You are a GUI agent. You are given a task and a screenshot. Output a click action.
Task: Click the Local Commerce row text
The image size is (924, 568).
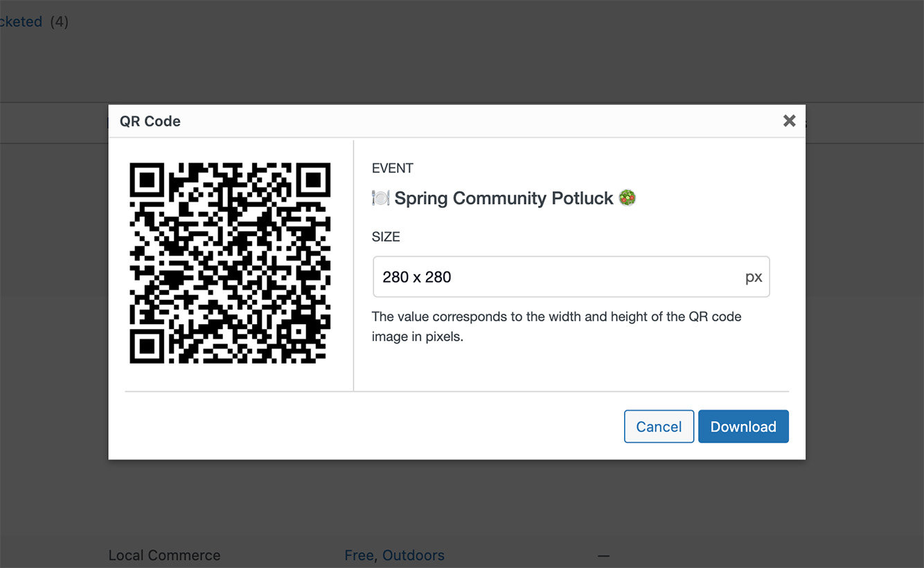click(x=164, y=556)
